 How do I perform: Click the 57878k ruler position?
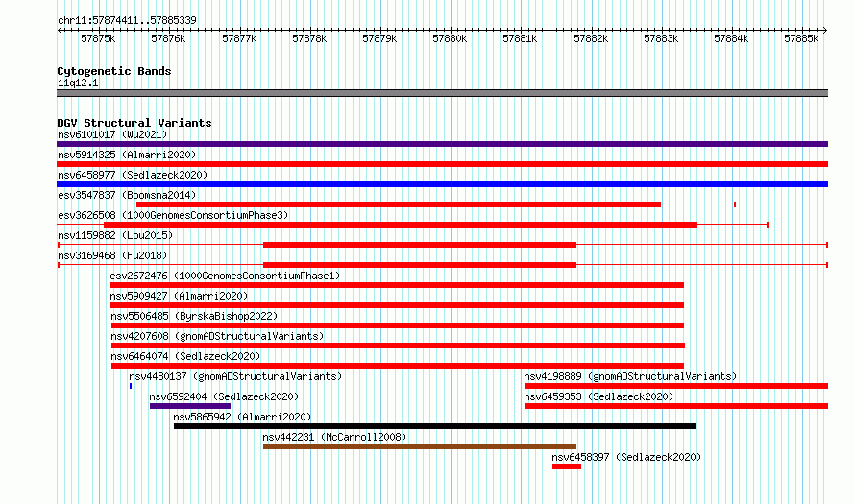[309, 38]
